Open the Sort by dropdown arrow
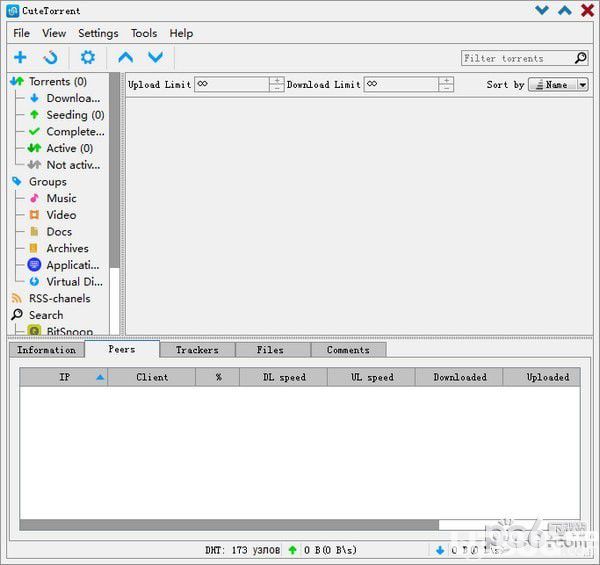Screen dimensions: 600x565 pos(582,85)
